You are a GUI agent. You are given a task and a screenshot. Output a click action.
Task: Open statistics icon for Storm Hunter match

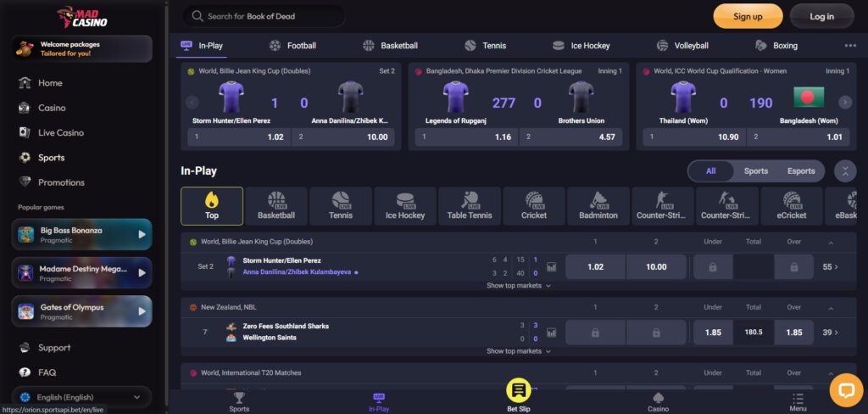pos(552,266)
